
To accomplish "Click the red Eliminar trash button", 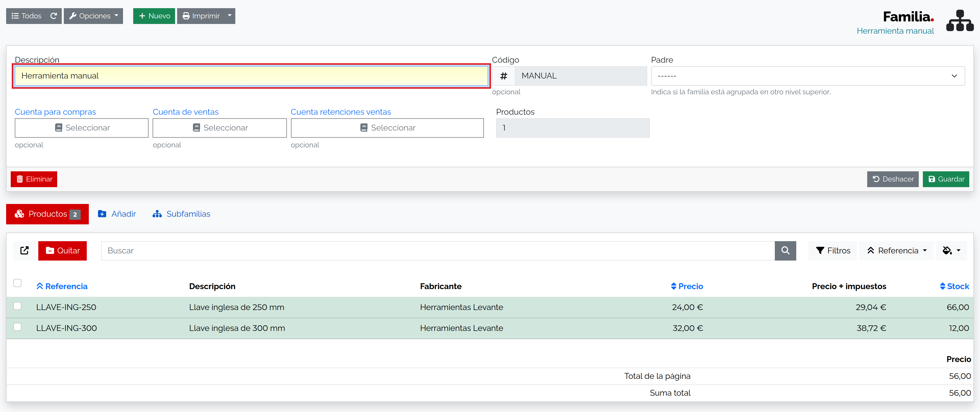I will (x=34, y=179).
